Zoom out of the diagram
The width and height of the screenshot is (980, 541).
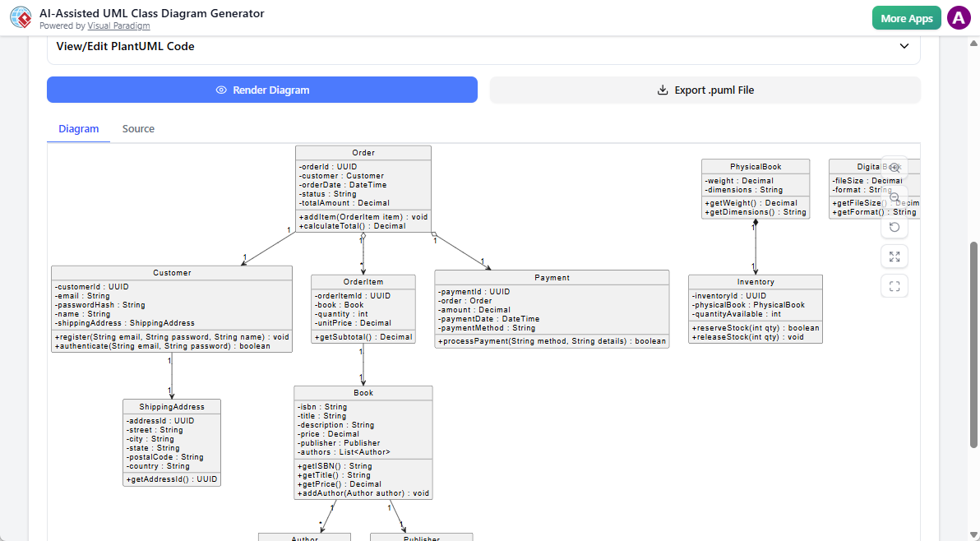(x=894, y=197)
